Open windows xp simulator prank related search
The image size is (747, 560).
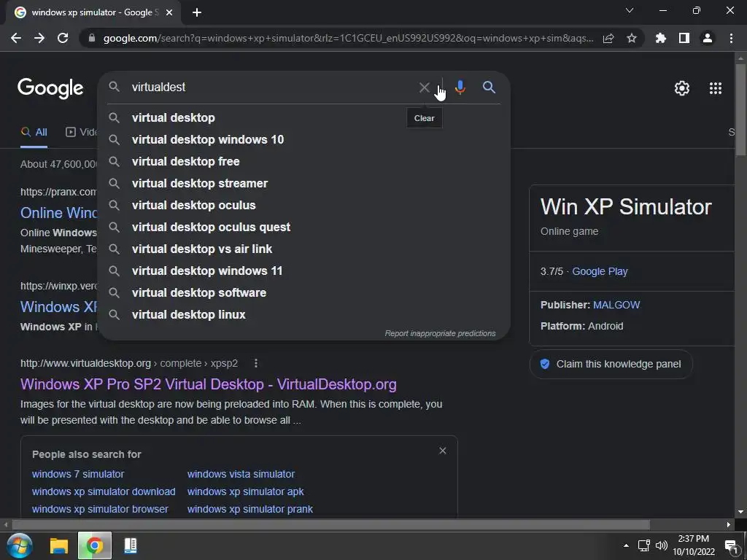250,509
